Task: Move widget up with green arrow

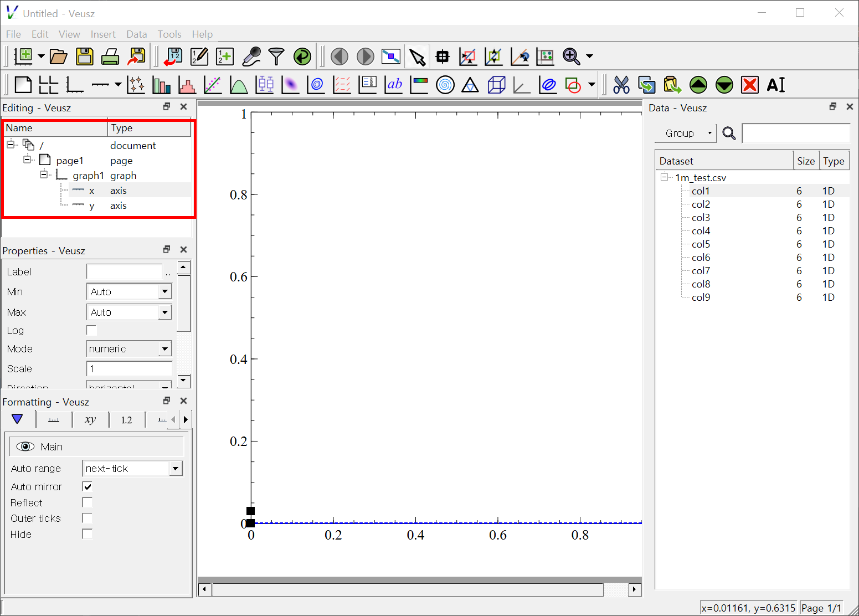Action: 698,85
